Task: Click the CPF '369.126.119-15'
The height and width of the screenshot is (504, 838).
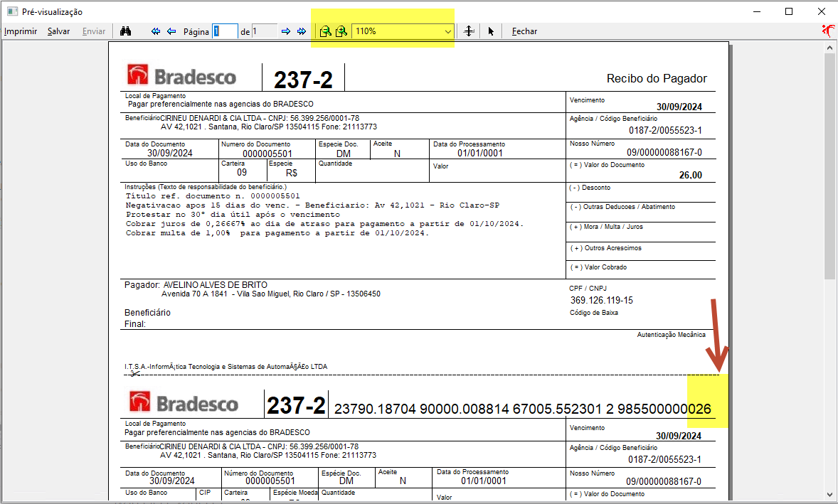Action: tap(602, 301)
